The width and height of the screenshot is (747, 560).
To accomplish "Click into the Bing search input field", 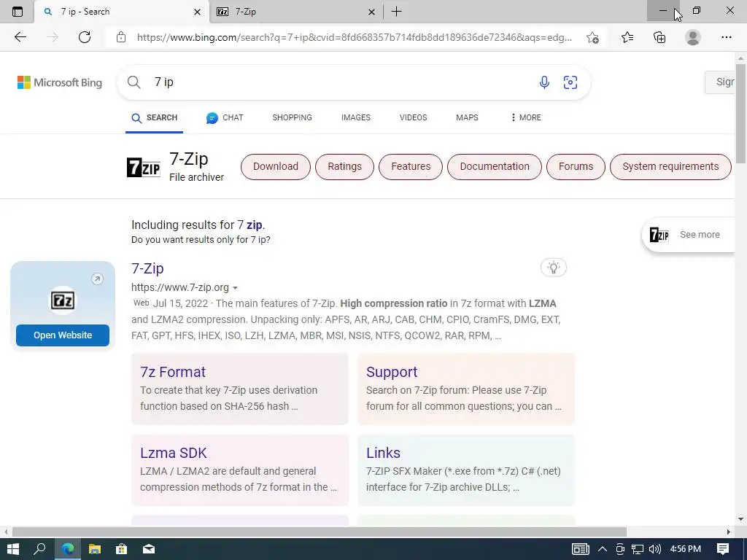I will click(x=341, y=82).
